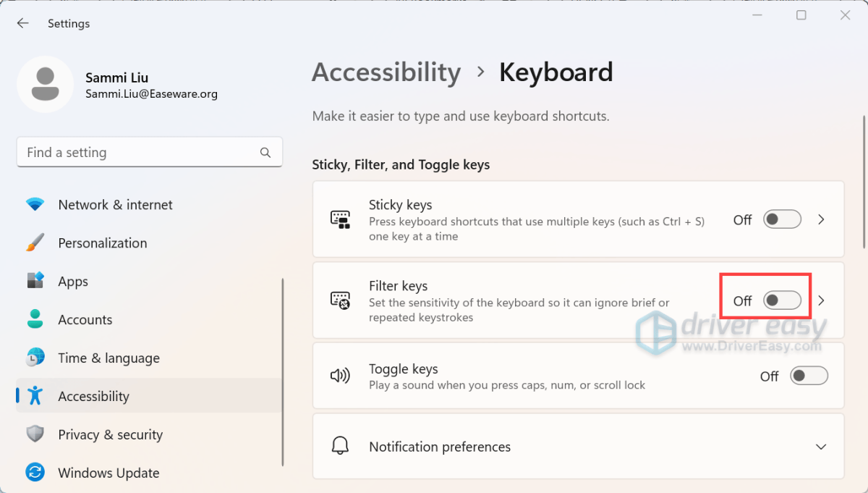Go to Time & language settings
Viewport: 868px width, 493px height.
click(109, 358)
